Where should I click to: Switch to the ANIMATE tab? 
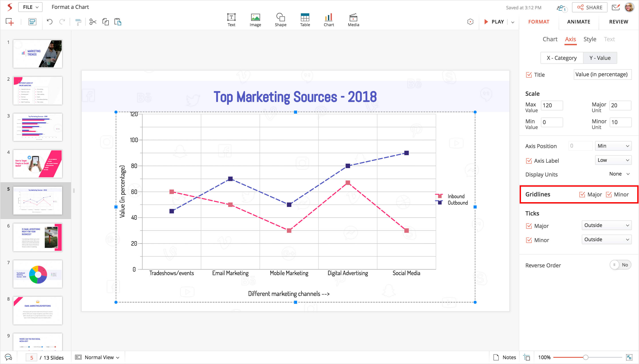tap(578, 22)
